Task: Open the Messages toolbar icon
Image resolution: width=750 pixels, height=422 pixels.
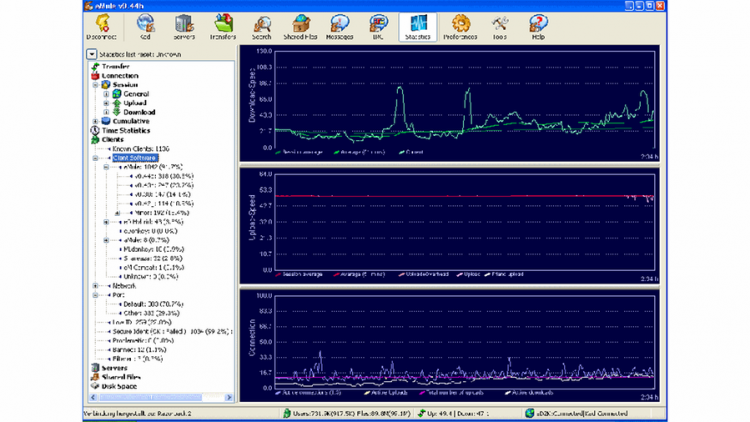Action: pos(339,27)
